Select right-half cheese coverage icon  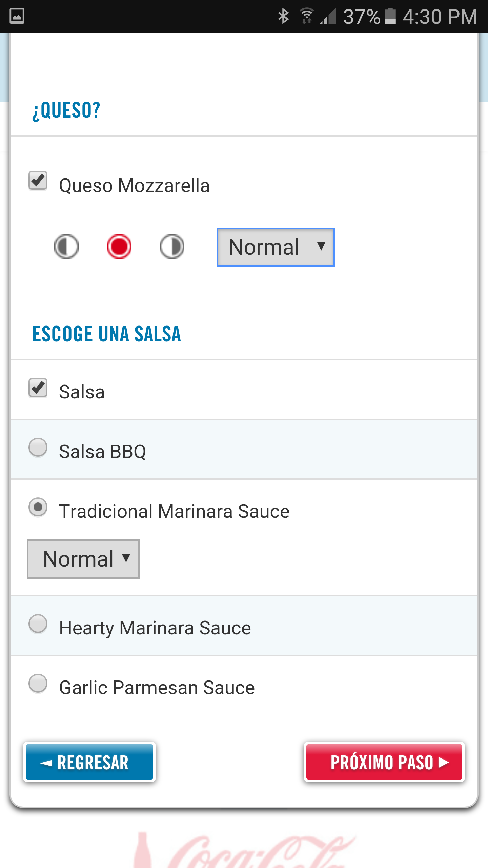click(172, 246)
